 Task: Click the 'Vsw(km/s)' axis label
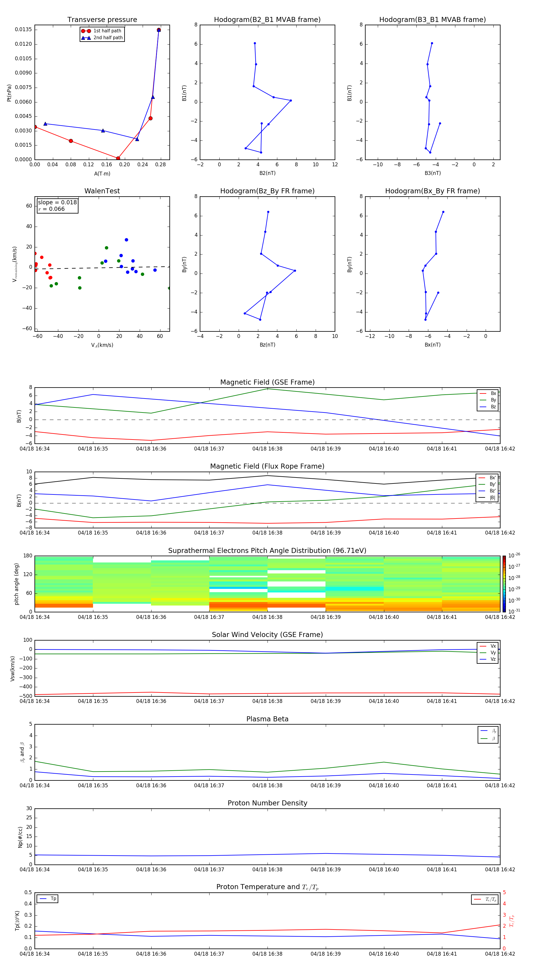(x=12, y=668)
